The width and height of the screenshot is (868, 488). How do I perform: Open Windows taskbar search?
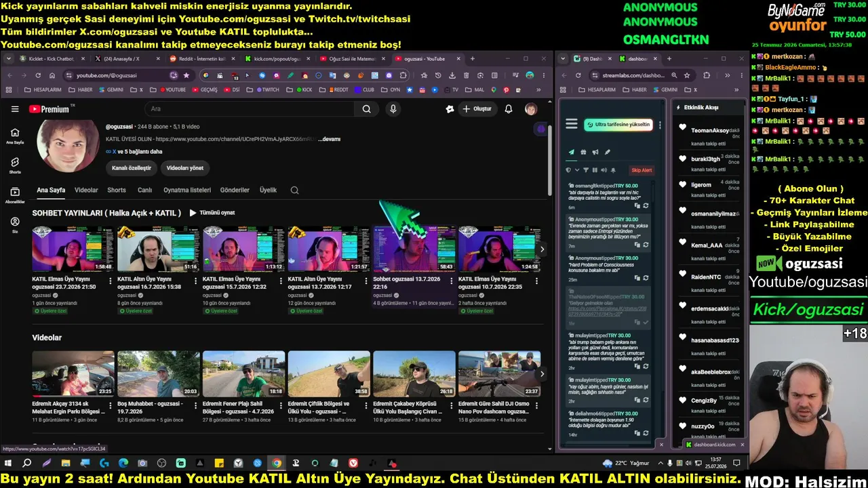pyautogui.click(x=27, y=464)
